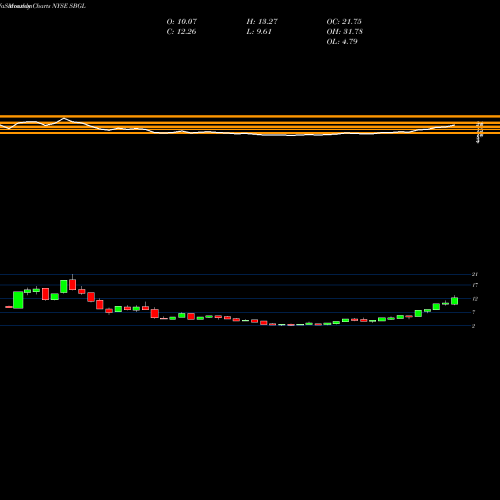Click the right end of the white indicator line
This screenshot has width=500, height=500.
454,125
